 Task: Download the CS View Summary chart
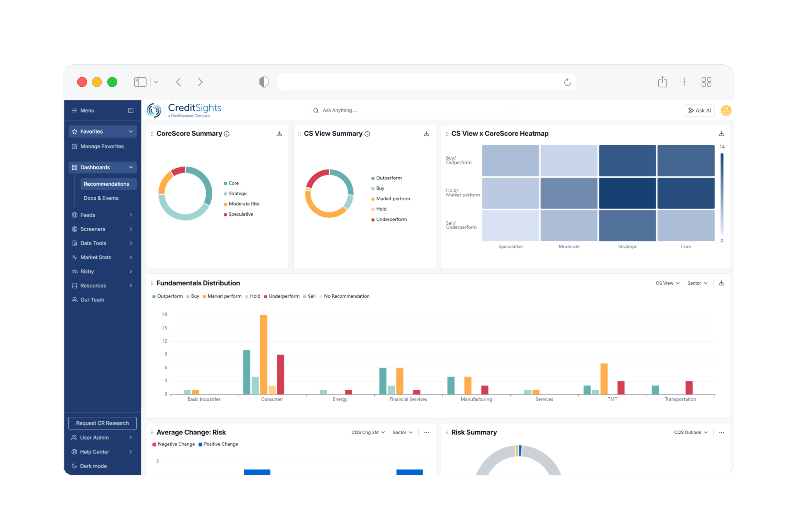426,134
